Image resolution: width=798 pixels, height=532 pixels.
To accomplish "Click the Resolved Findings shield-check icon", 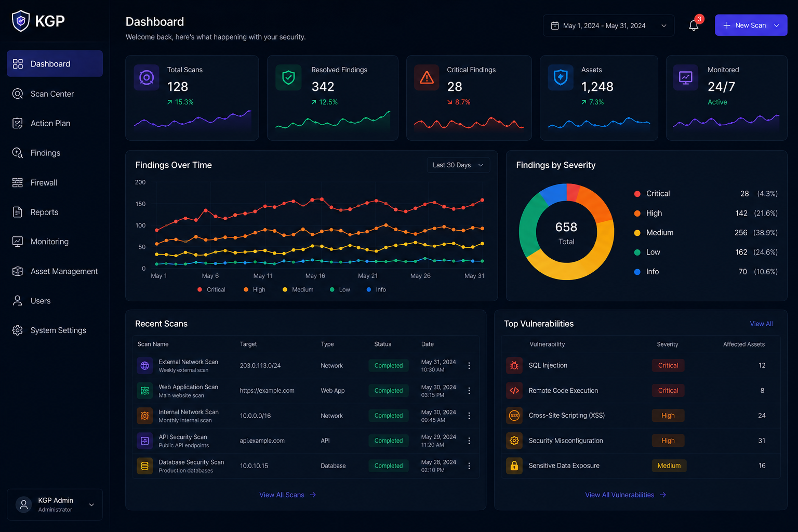I will point(288,78).
